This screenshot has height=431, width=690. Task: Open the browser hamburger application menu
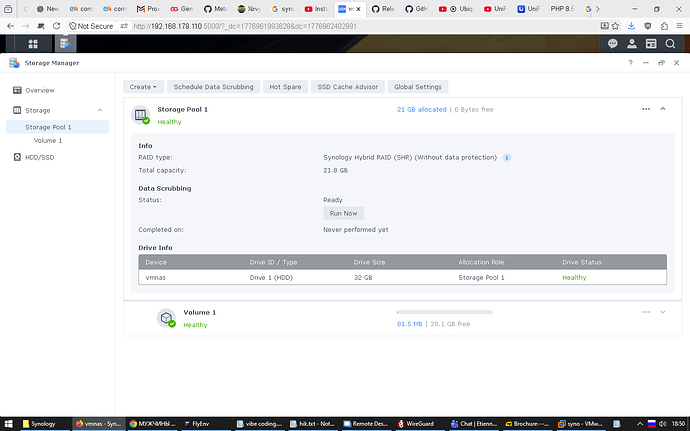pyautogui.click(x=680, y=26)
